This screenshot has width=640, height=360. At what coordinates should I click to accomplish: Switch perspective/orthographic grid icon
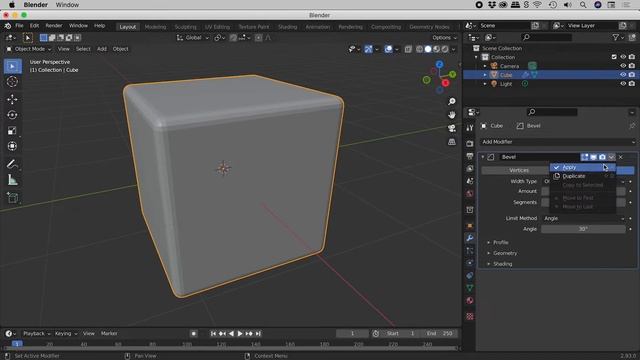pyautogui.click(x=451, y=142)
